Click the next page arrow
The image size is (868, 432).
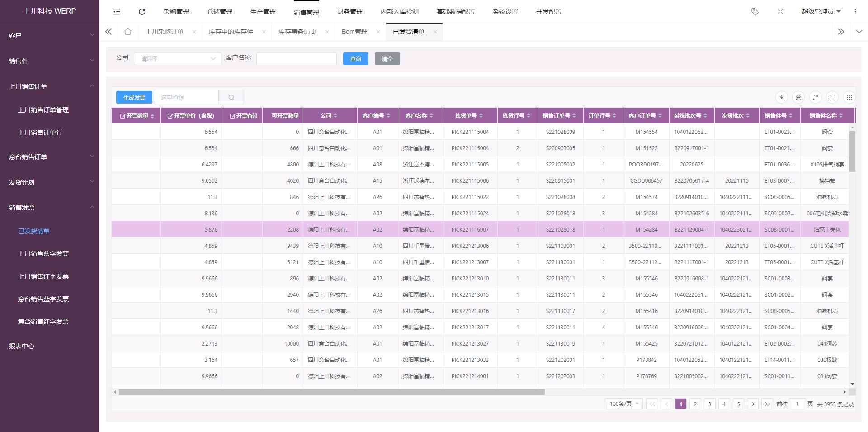tap(753, 404)
